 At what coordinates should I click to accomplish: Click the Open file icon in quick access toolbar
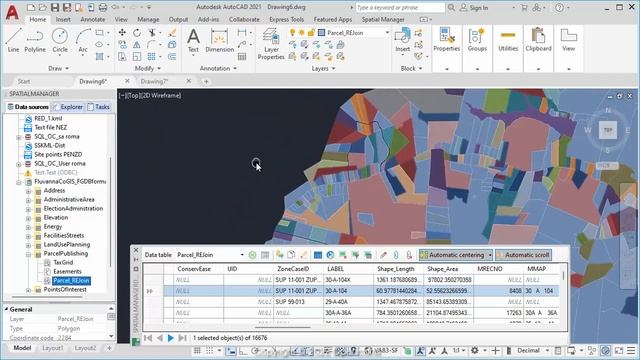click(x=43, y=7)
